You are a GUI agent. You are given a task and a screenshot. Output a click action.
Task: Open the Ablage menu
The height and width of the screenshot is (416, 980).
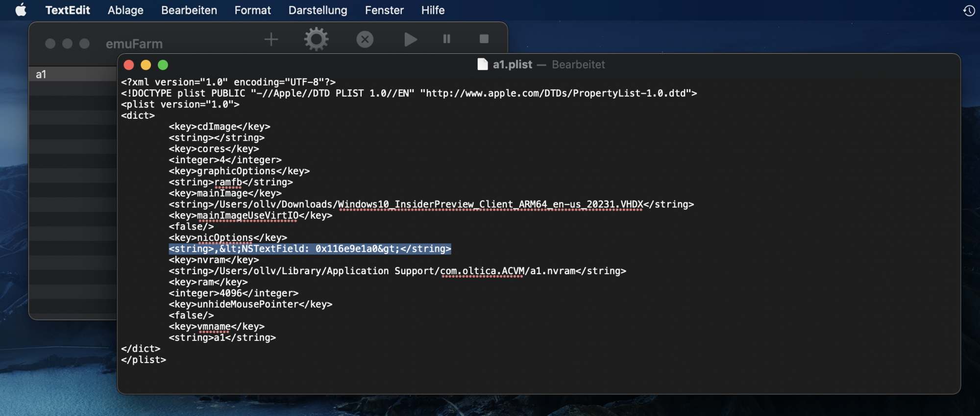pyautogui.click(x=125, y=10)
